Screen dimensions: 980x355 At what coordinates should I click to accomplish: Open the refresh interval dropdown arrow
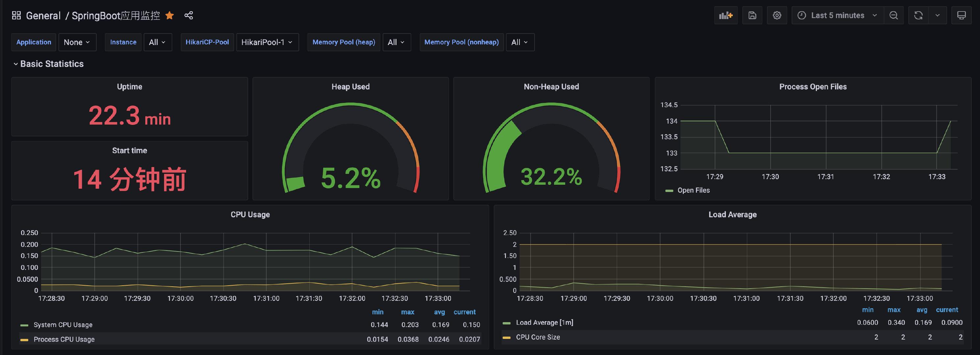coord(937,15)
